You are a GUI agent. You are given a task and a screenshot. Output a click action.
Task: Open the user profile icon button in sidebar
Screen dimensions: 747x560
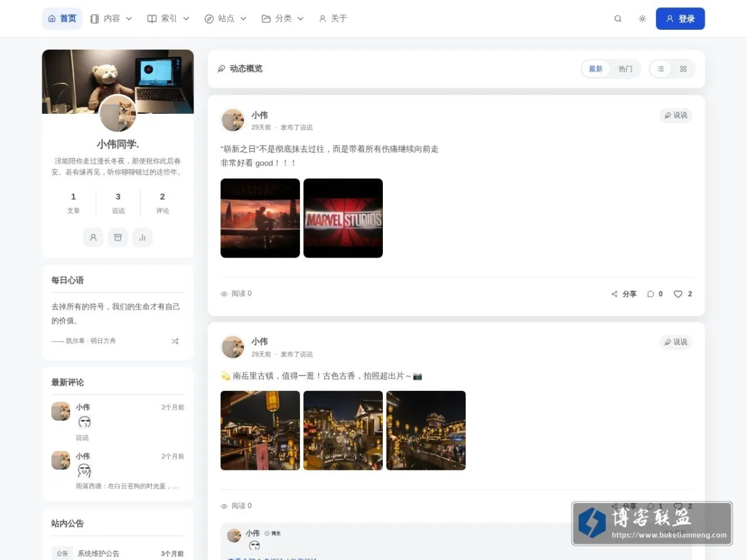click(x=93, y=237)
